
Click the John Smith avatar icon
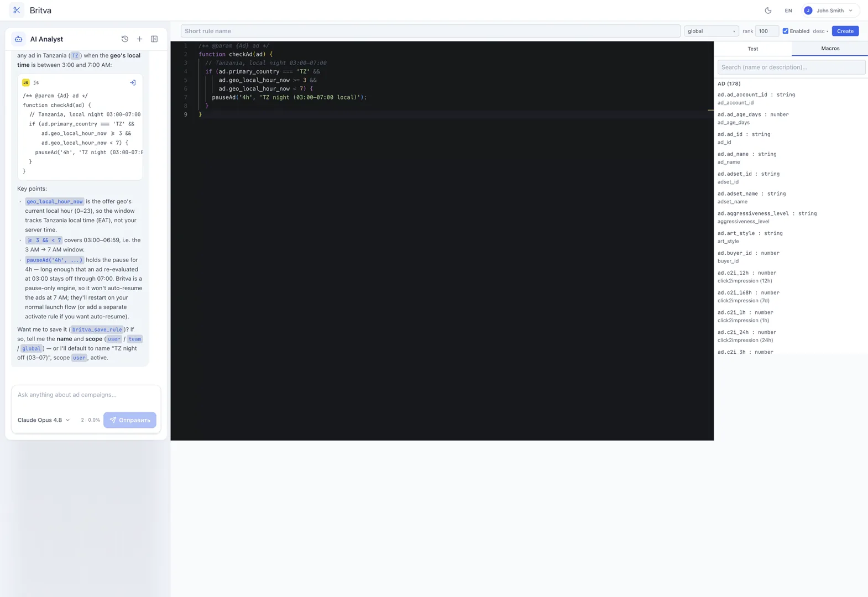(808, 11)
